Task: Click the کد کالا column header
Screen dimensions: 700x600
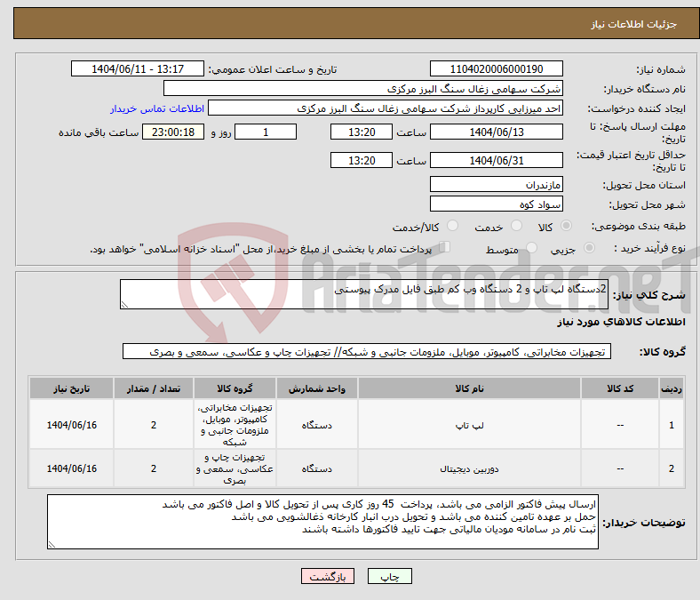Action: click(620, 388)
